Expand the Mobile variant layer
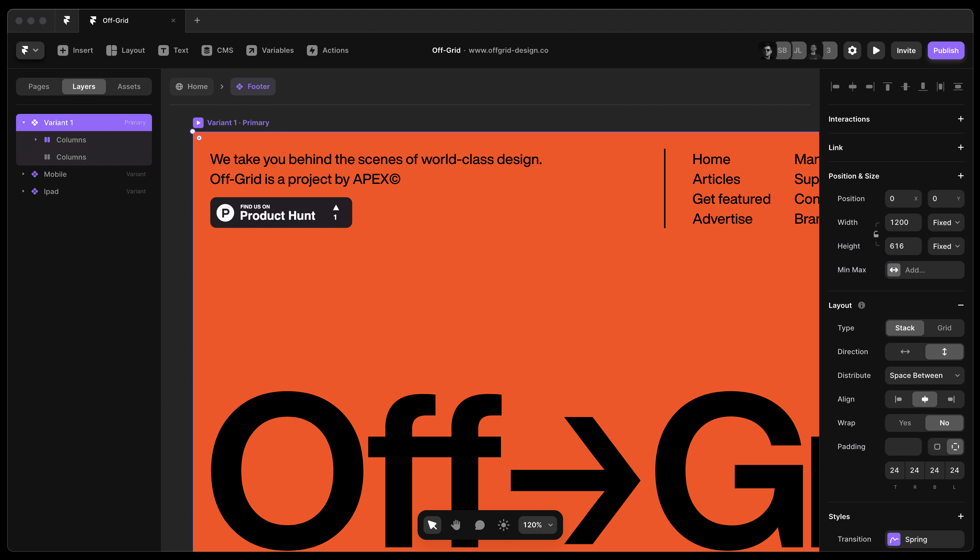 tap(23, 174)
